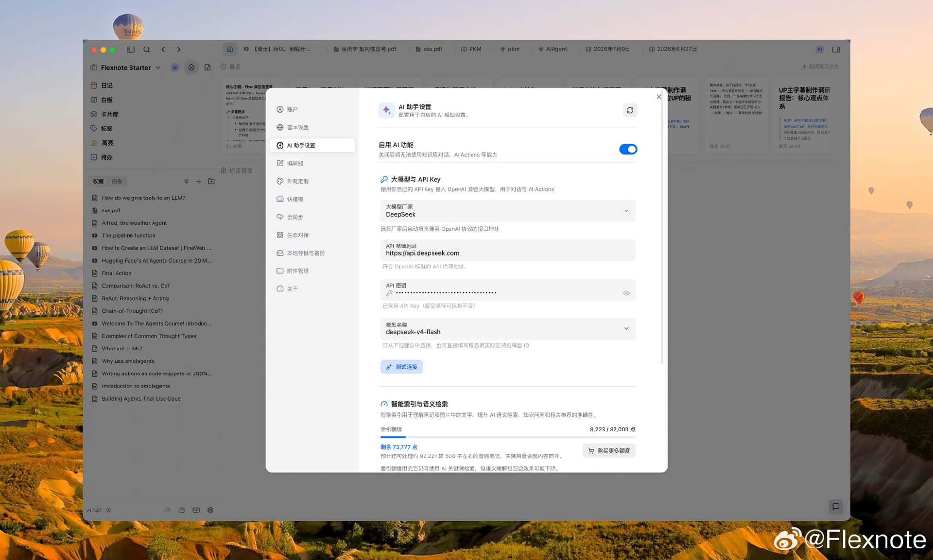Open the chat bubble button bottom right
Image resolution: width=933 pixels, height=560 pixels.
[836, 507]
